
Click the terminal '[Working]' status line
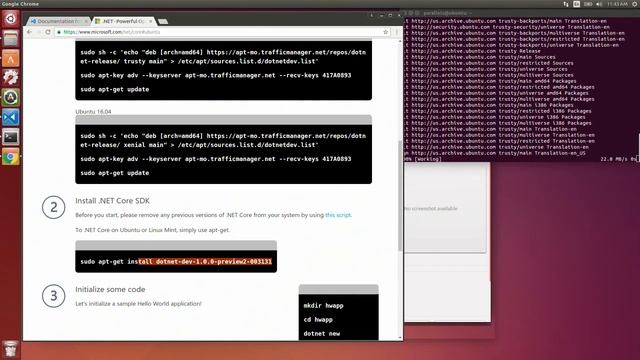tap(423, 159)
